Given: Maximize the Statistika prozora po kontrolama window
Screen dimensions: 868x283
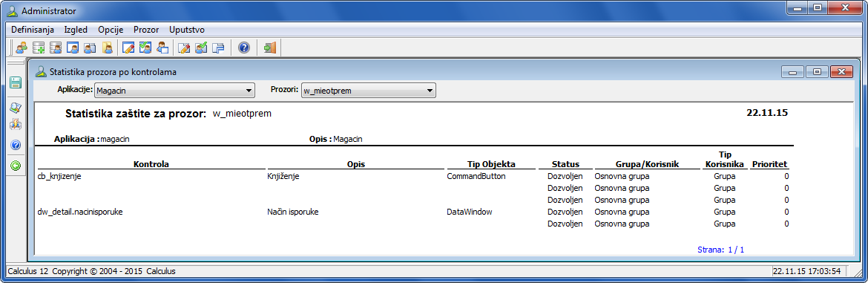Looking at the screenshot, I should (x=817, y=71).
